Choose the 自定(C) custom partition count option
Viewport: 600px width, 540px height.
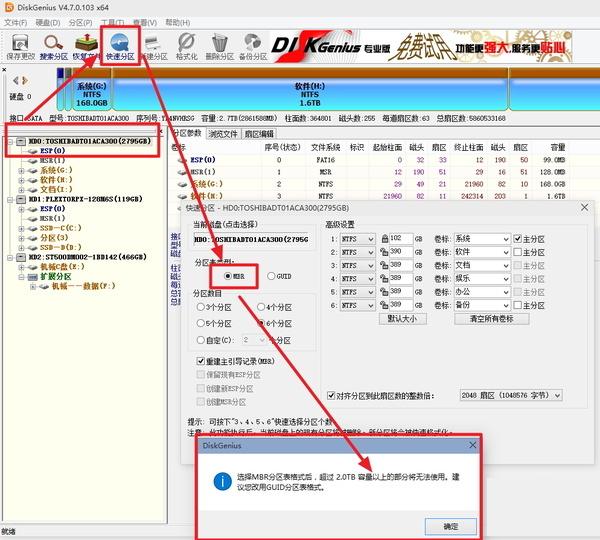[x=214, y=340]
